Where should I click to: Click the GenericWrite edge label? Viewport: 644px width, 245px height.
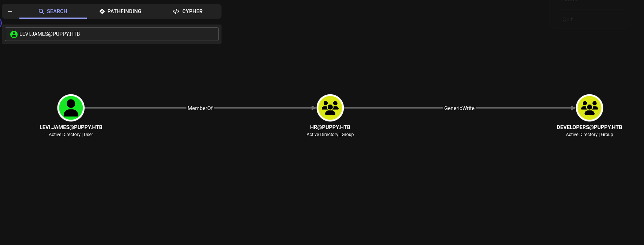click(459, 108)
